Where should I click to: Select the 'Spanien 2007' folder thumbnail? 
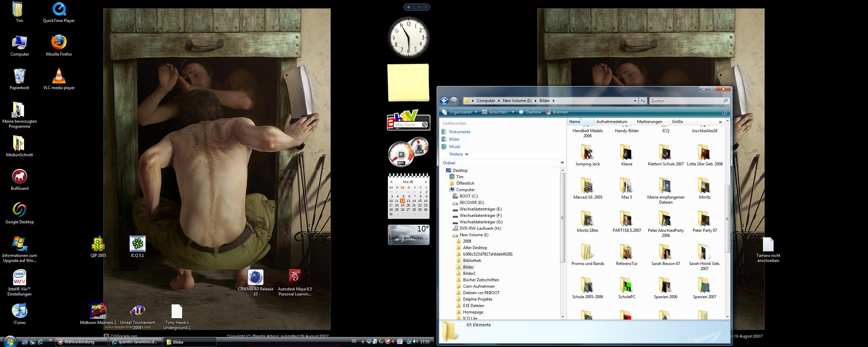coord(705,288)
